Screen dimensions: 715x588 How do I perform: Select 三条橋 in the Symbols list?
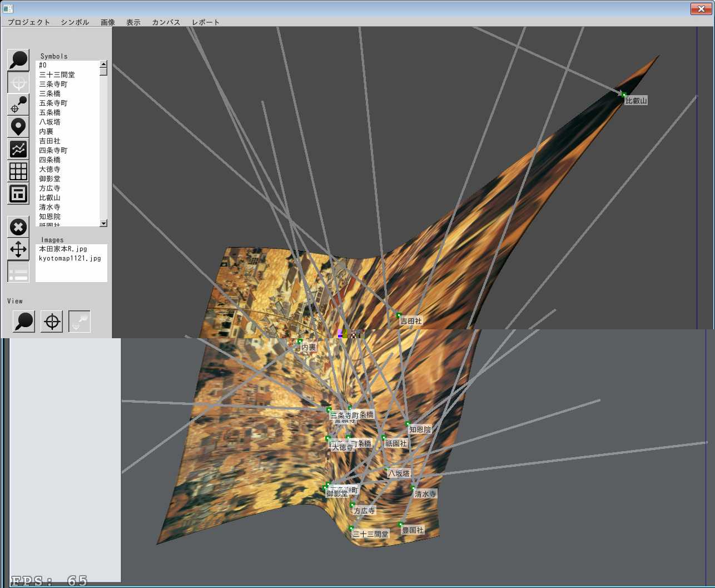pos(67,93)
